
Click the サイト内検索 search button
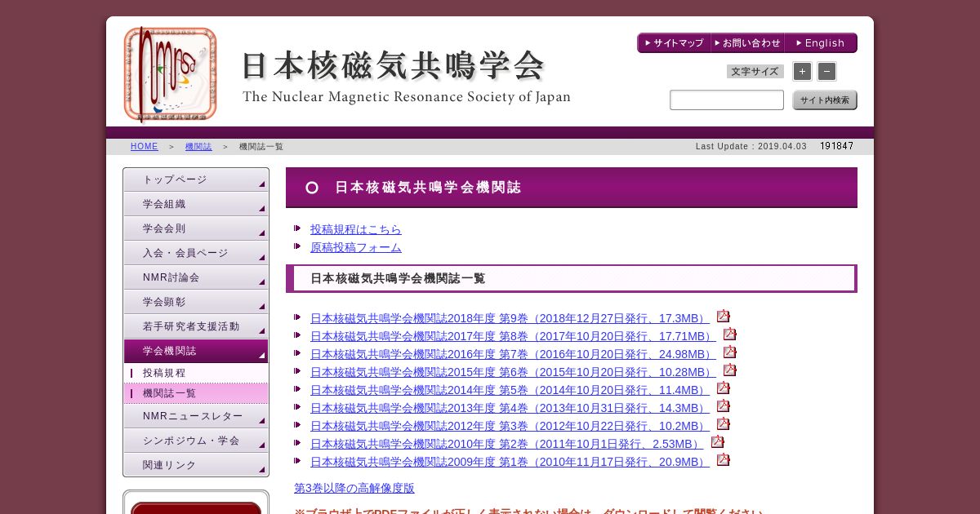[x=825, y=100]
